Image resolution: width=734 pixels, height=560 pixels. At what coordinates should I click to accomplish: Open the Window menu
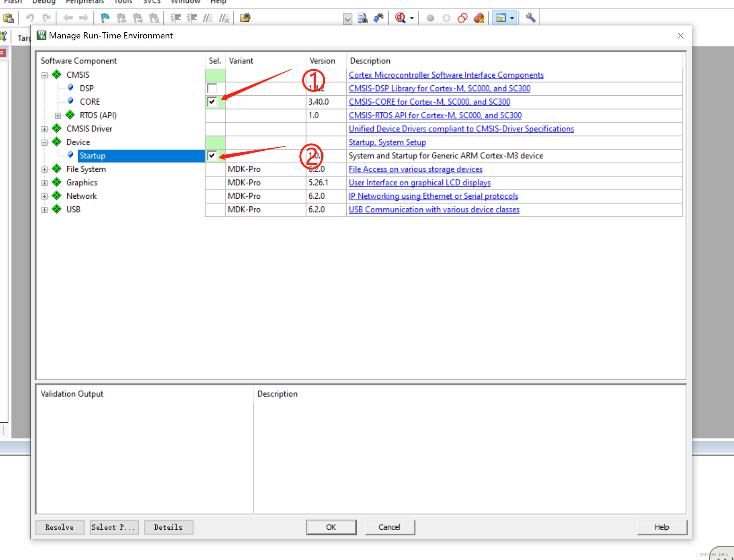click(x=186, y=2)
